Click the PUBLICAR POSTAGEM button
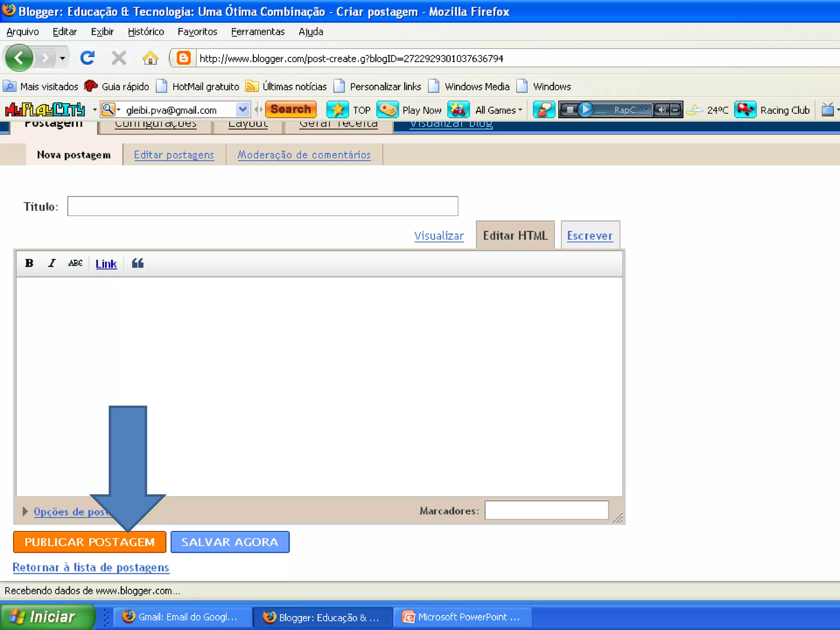This screenshot has height=630, width=840. click(89, 542)
